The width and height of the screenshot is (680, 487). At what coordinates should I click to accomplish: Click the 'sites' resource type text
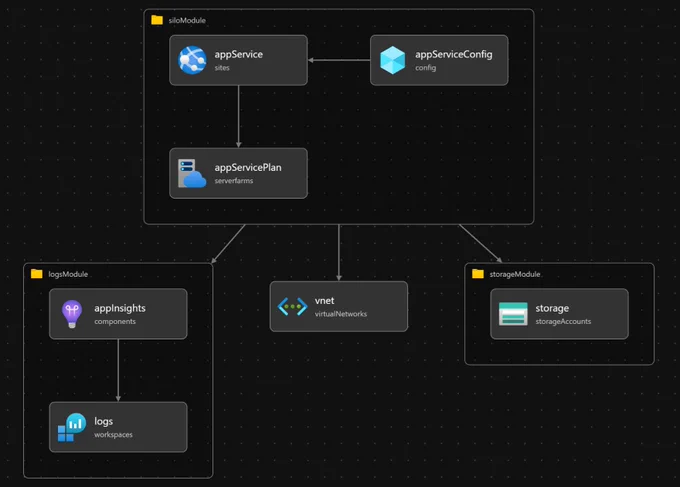[x=222, y=68]
